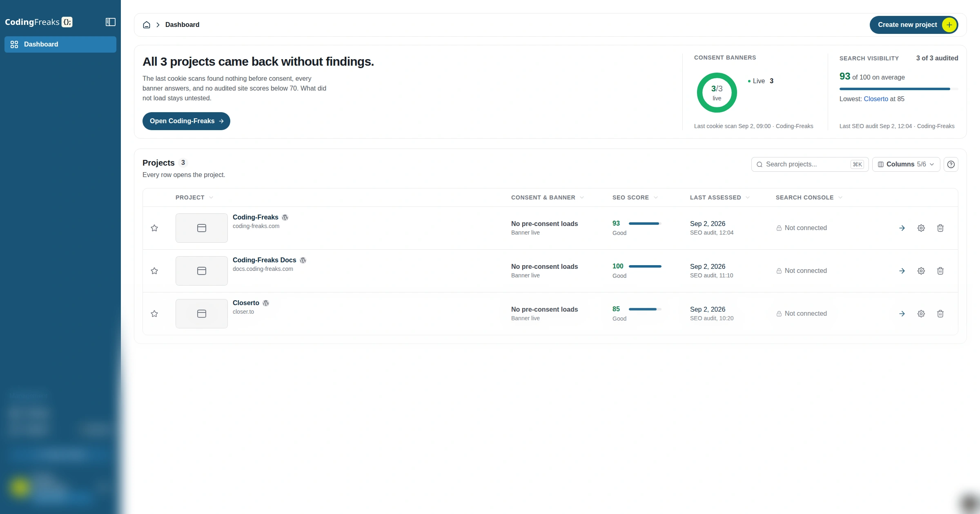This screenshot has height=514, width=980.
Task: Delete Coding-Freaks with the trash icon
Action: (940, 228)
